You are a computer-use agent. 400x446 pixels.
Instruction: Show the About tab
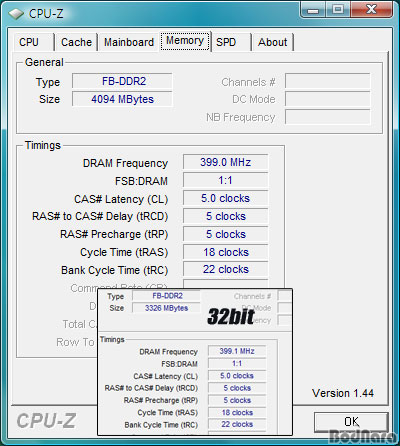272,42
